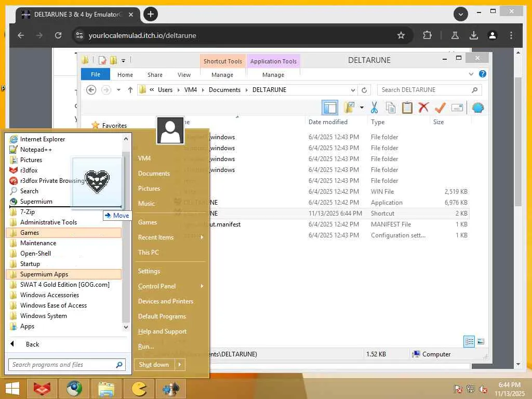Click the Paste clipboard toolbar icon
This screenshot has width=532, height=399.
407,108
